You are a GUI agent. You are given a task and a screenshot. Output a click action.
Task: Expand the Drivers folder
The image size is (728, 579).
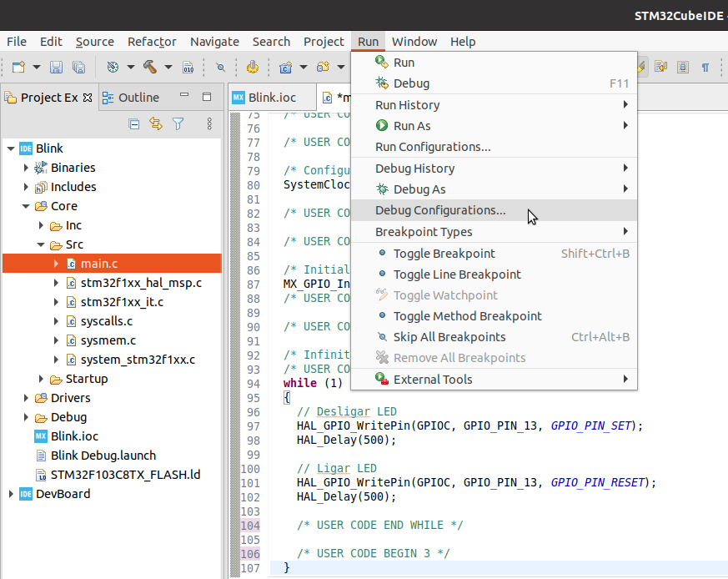point(26,398)
